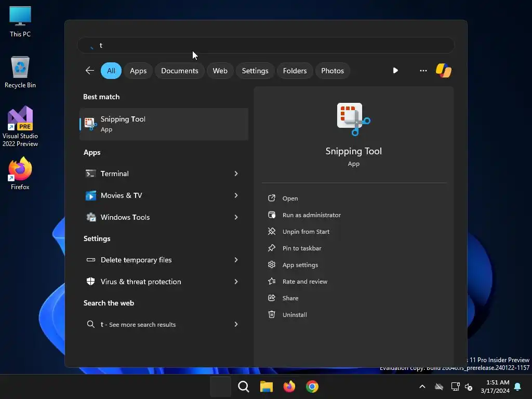This screenshot has height=399, width=532.
Task: Choose Pin to taskbar
Action: (x=302, y=248)
